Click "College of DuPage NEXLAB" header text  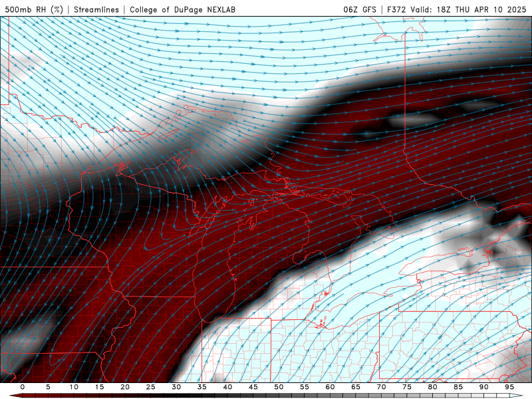[x=182, y=9]
